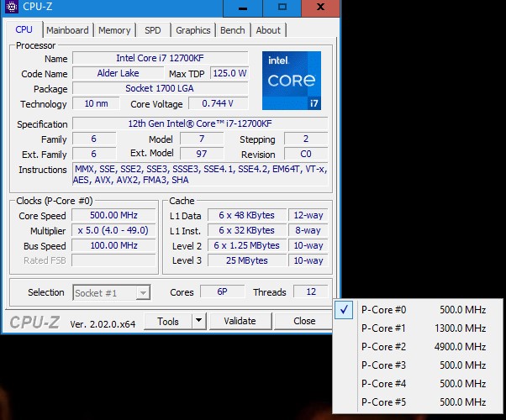Image resolution: width=506 pixels, height=420 pixels.
Task: Click the Max TDP value 125.0 W
Action: [x=229, y=73]
